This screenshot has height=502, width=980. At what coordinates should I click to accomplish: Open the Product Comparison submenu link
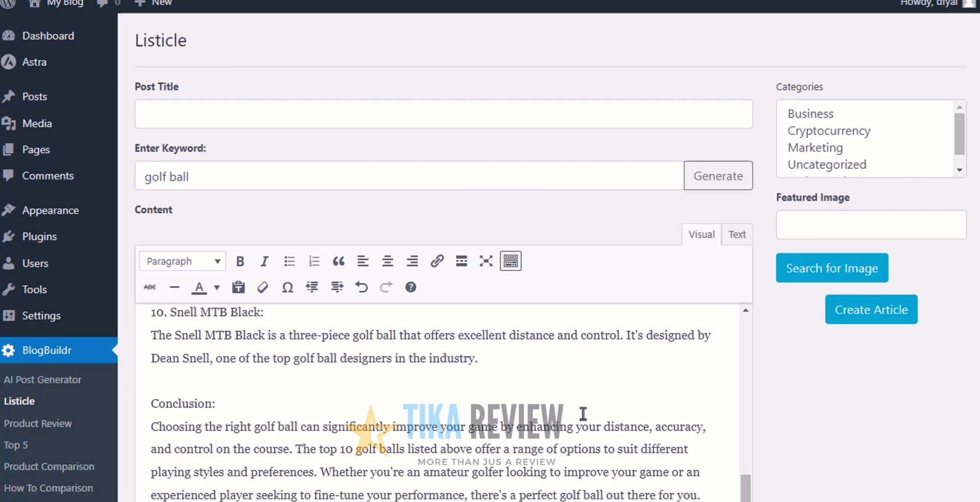click(49, 466)
